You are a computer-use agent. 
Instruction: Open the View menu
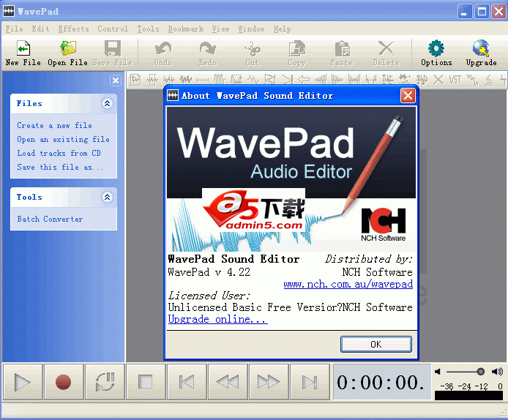coord(220,29)
